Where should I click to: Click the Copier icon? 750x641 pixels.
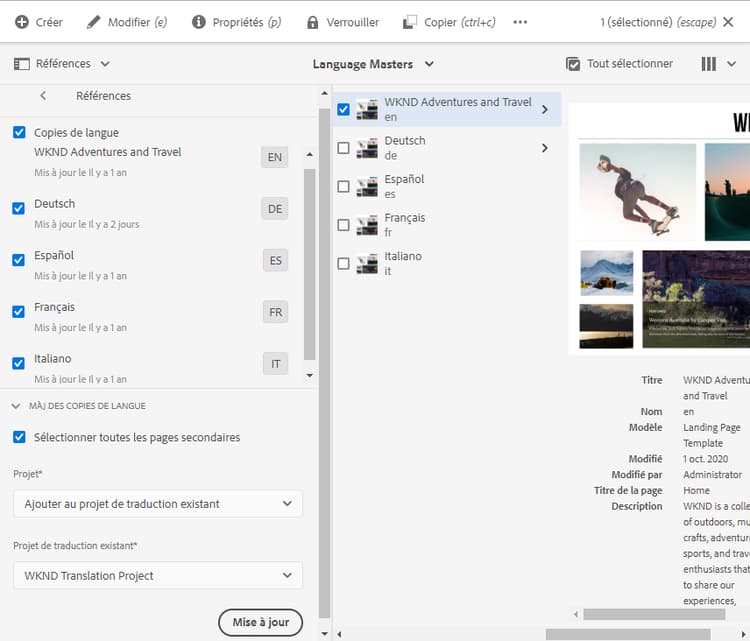pyautogui.click(x=409, y=22)
